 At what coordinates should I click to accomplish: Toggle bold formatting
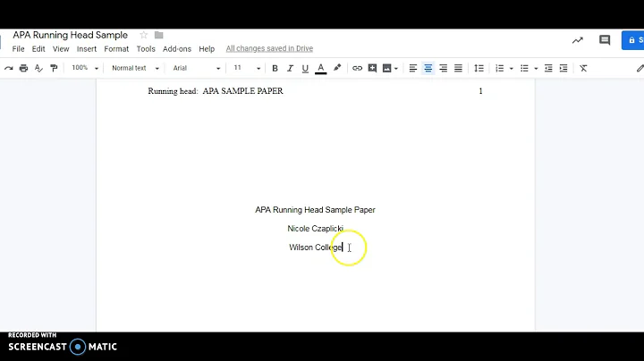click(x=275, y=69)
